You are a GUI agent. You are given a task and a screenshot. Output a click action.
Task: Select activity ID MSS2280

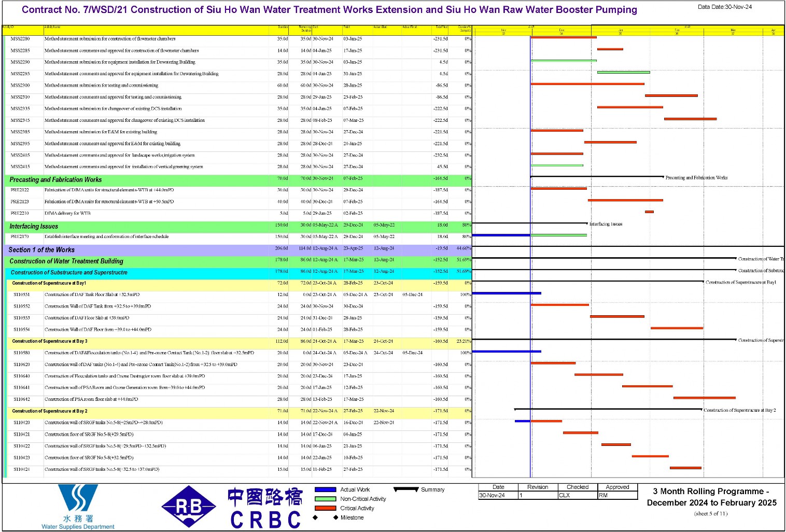point(20,39)
